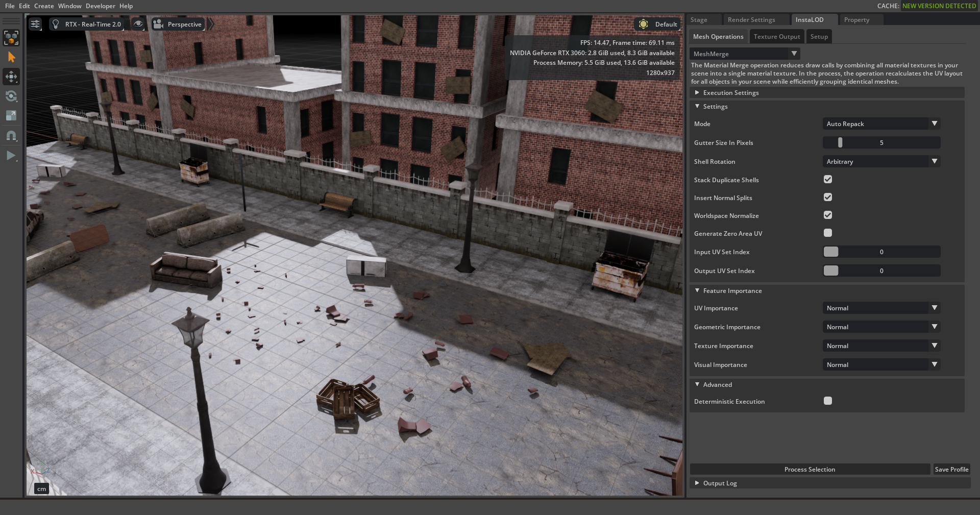Open viewport settings sliders icon
Screen dimensions: 980x515
click(x=35, y=24)
